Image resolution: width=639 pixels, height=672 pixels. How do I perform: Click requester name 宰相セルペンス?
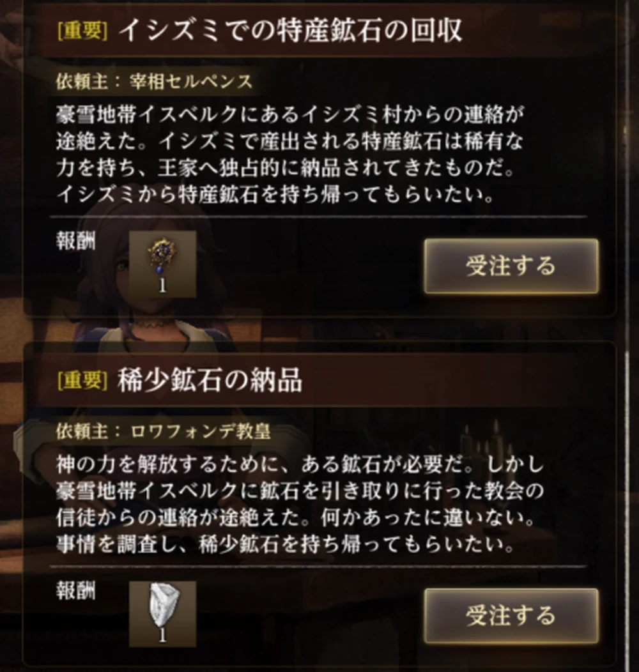pyautogui.click(x=191, y=81)
